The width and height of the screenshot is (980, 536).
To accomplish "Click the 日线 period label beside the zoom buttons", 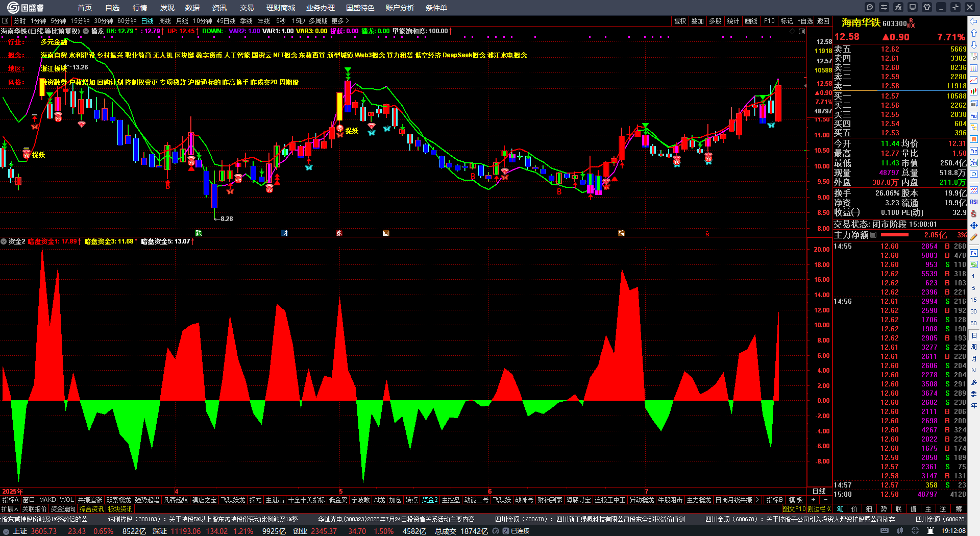I will coord(819,492).
